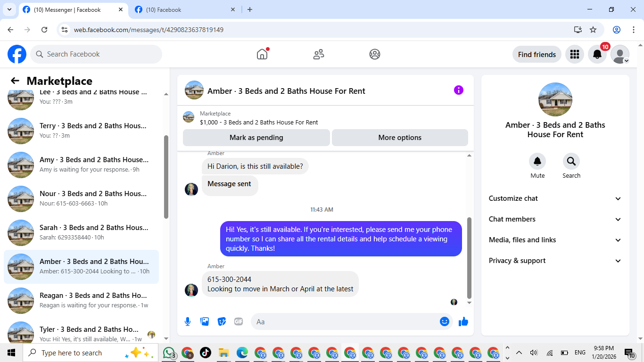The image size is (644, 362).
Task: Switch to the (10) Facebook browser tab
Action: coord(184,9)
